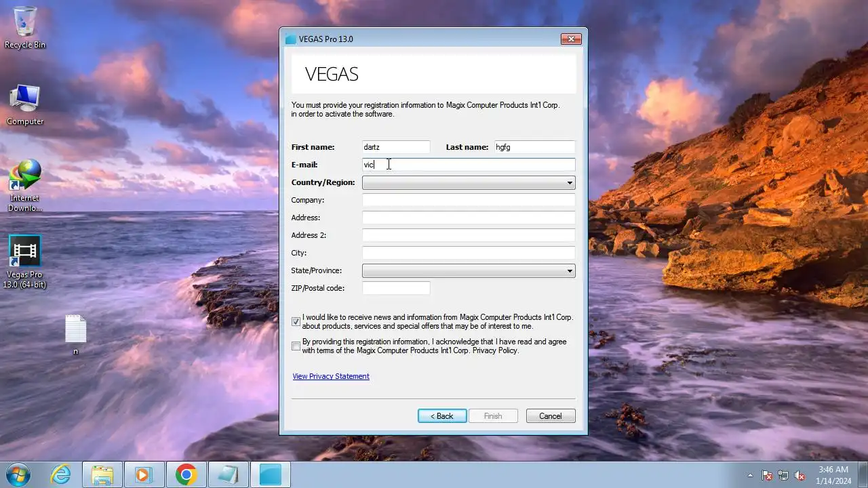
Task: Expand the State/Province dropdown
Action: (469, 270)
